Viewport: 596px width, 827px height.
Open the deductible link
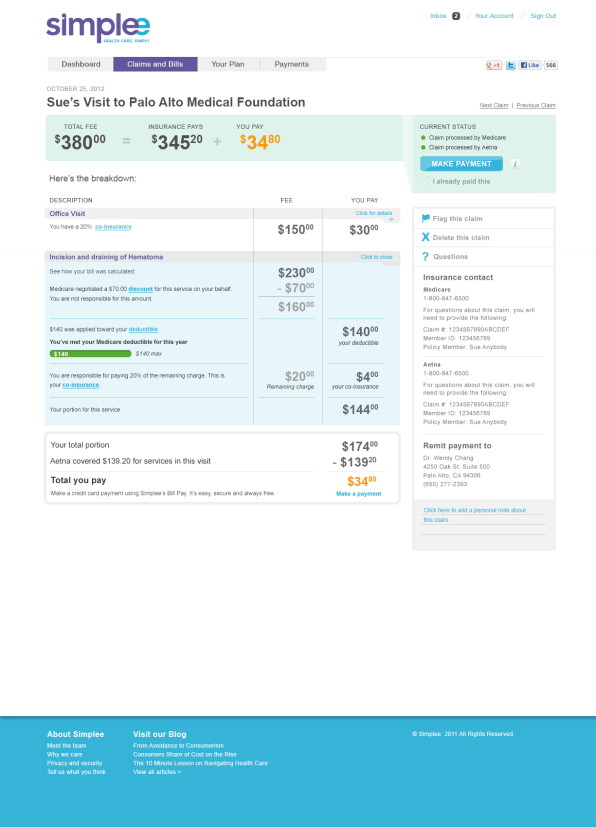[x=143, y=329]
